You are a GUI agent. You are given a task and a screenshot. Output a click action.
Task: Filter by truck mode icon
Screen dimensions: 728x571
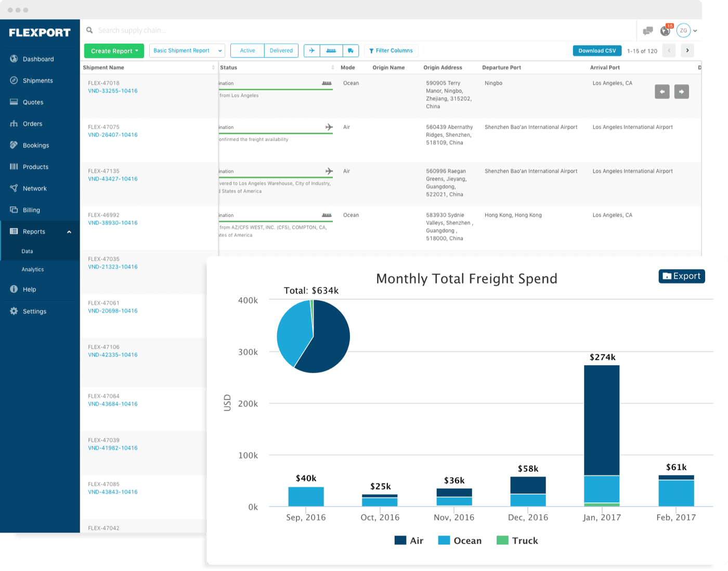click(x=351, y=50)
